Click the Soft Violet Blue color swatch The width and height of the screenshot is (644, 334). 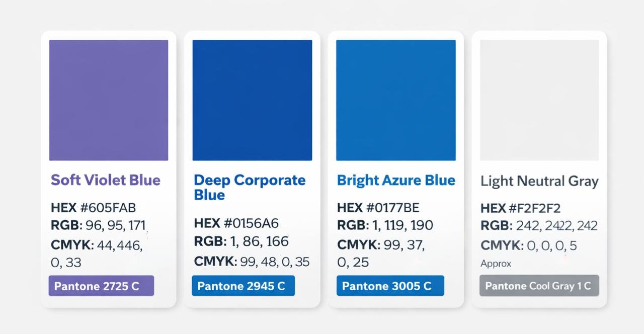click(x=109, y=100)
